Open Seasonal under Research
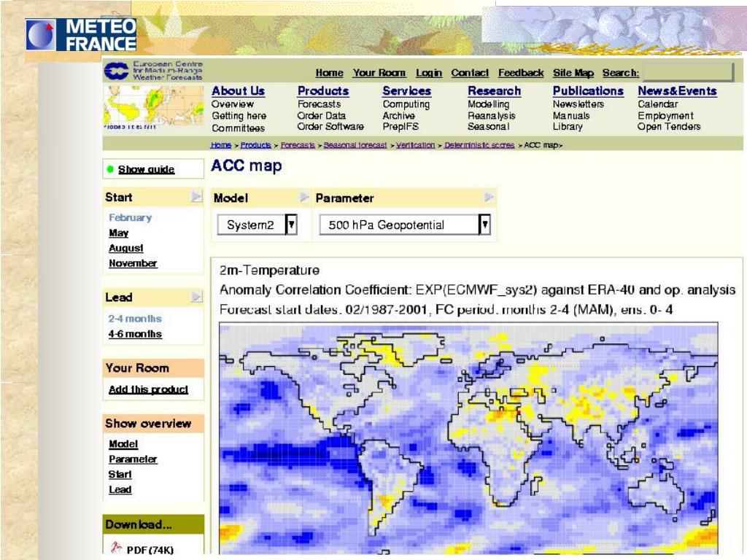Image resolution: width=747 pixels, height=560 pixels. 488,126
